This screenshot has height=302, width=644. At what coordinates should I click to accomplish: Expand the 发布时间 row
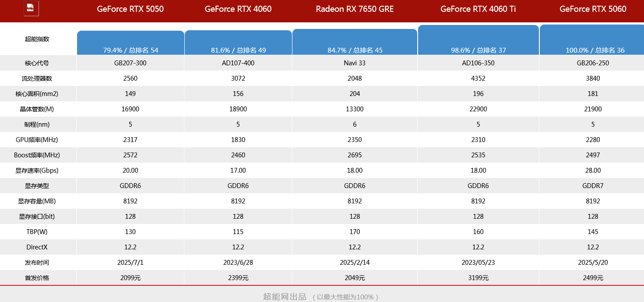click(38, 262)
